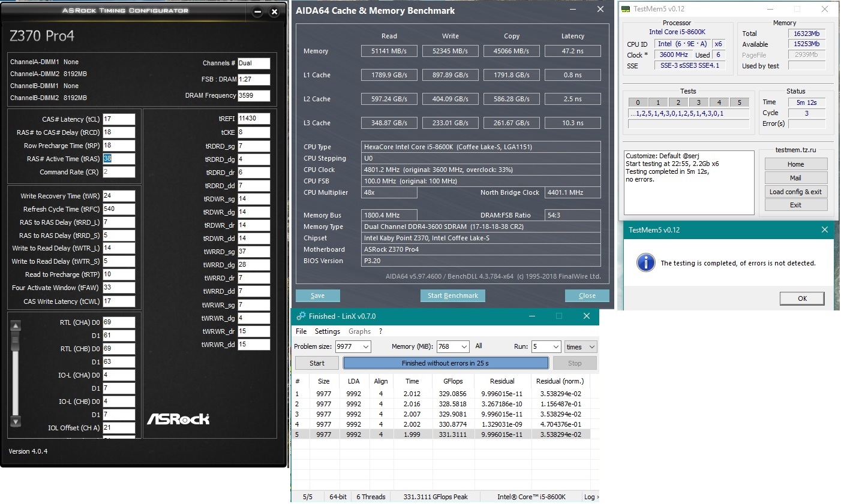Click the CAS# Latency (tCL) field
The image size is (841, 504).
[119, 119]
